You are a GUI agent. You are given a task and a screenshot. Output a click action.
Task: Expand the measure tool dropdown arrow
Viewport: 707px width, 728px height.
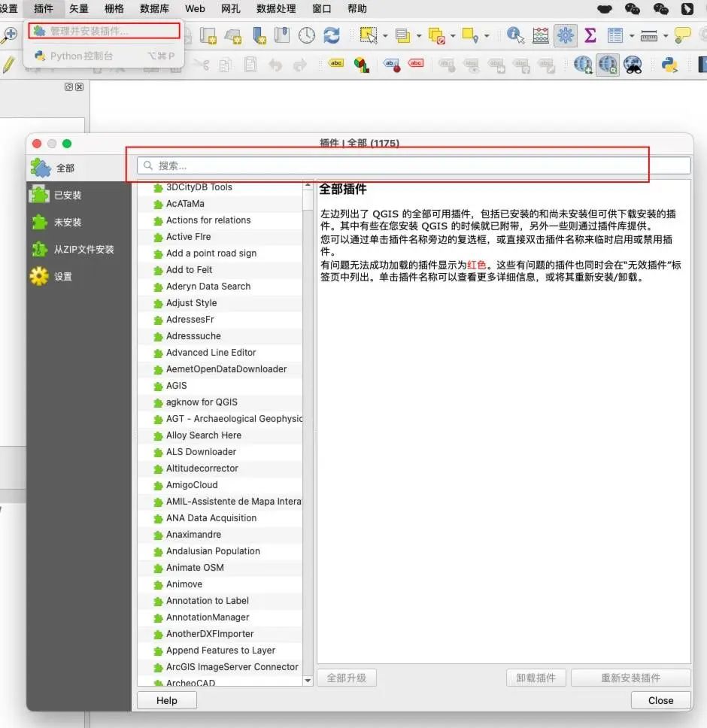pos(665,36)
